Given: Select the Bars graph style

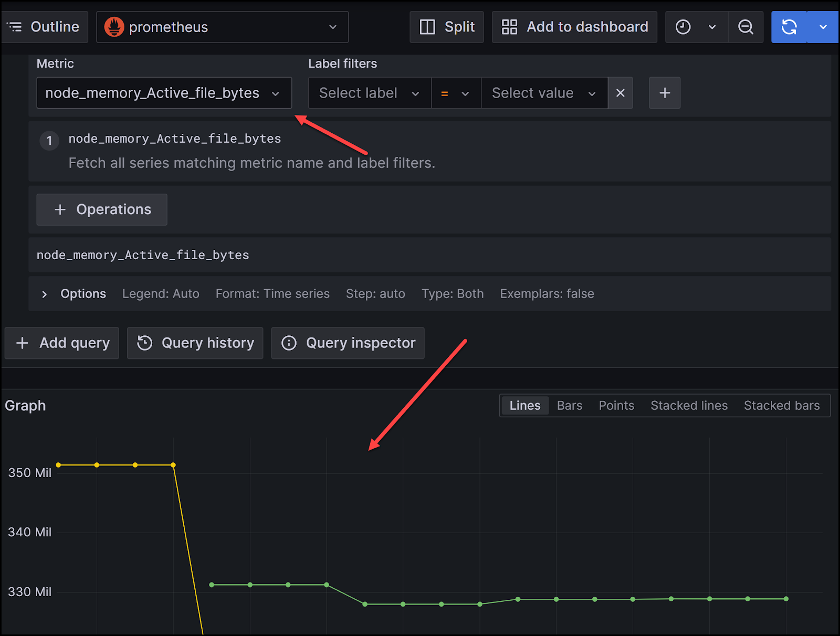Looking at the screenshot, I should 570,406.
